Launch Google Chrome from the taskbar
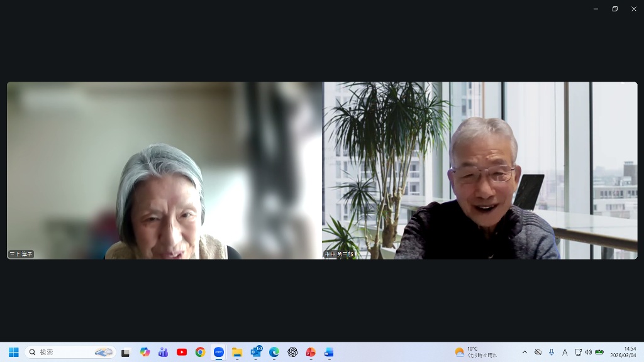The width and height of the screenshot is (644, 362). coord(200,352)
